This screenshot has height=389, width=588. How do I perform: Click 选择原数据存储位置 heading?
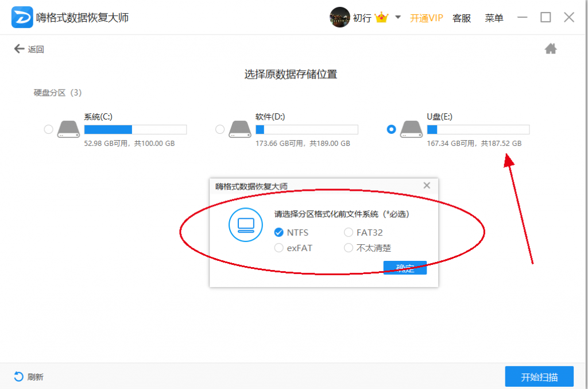(x=291, y=74)
